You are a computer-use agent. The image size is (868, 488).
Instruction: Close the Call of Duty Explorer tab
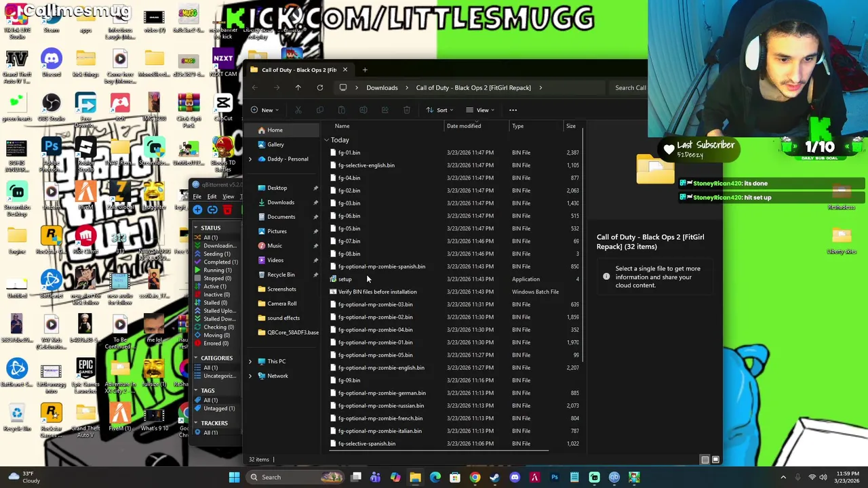[x=344, y=70]
